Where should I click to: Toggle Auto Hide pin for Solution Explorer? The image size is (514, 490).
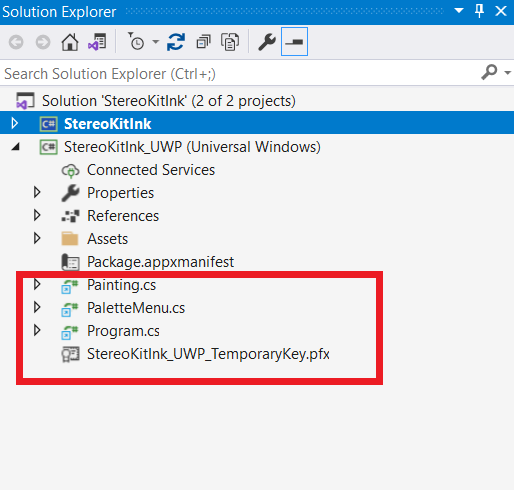[x=479, y=11]
